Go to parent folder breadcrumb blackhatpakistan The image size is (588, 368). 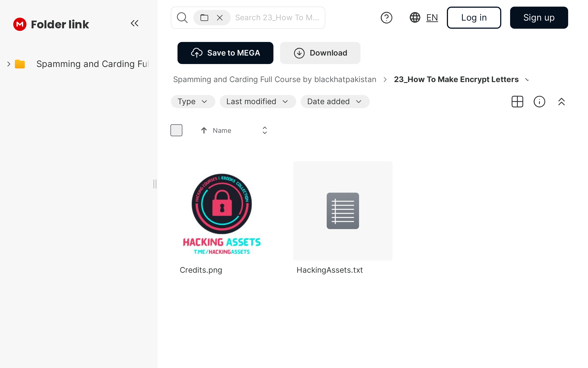click(x=275, y=80)
